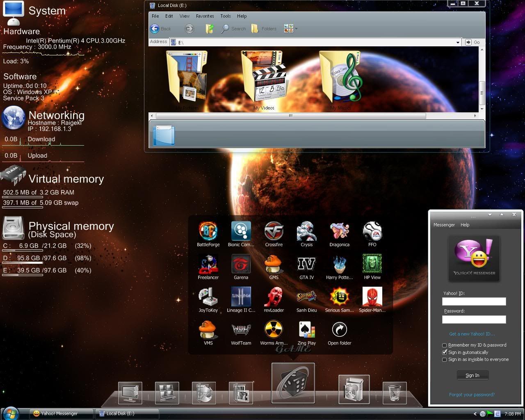Click the Windows Start orb
The image size is (525, 420).
pyautogui.click(x=10, y=413)
